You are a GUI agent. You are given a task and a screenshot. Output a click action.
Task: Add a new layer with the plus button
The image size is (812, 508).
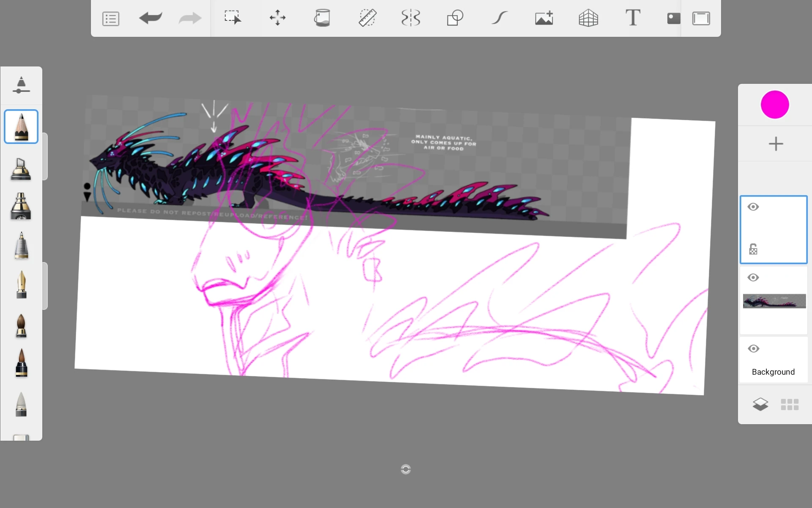point(775,144)
